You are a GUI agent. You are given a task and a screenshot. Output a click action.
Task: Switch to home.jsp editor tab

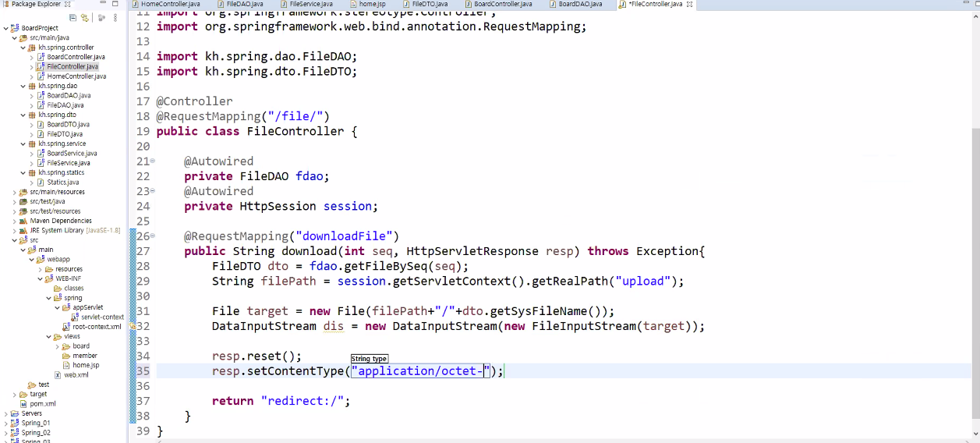click(368, 4)
